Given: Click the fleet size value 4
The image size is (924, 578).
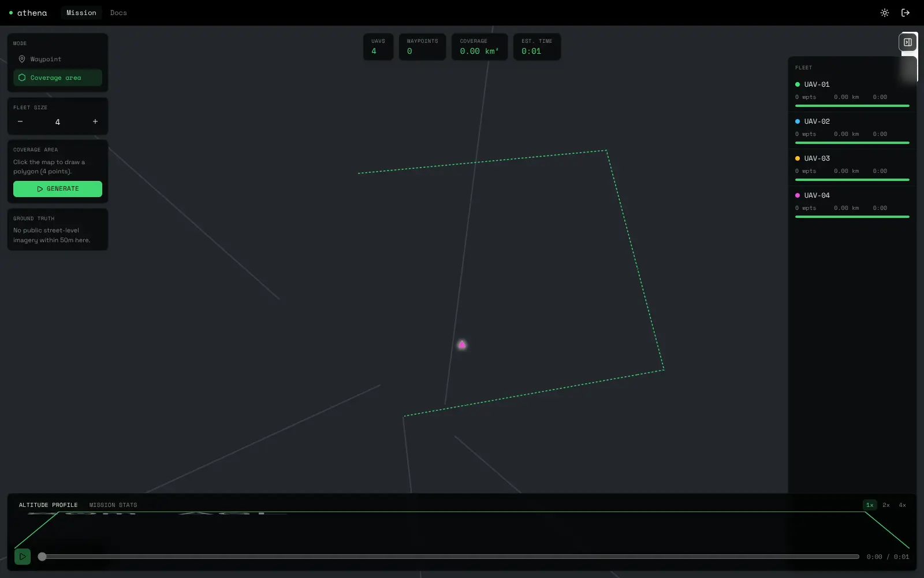Looking at the screenshot, I should pos(58,122).
